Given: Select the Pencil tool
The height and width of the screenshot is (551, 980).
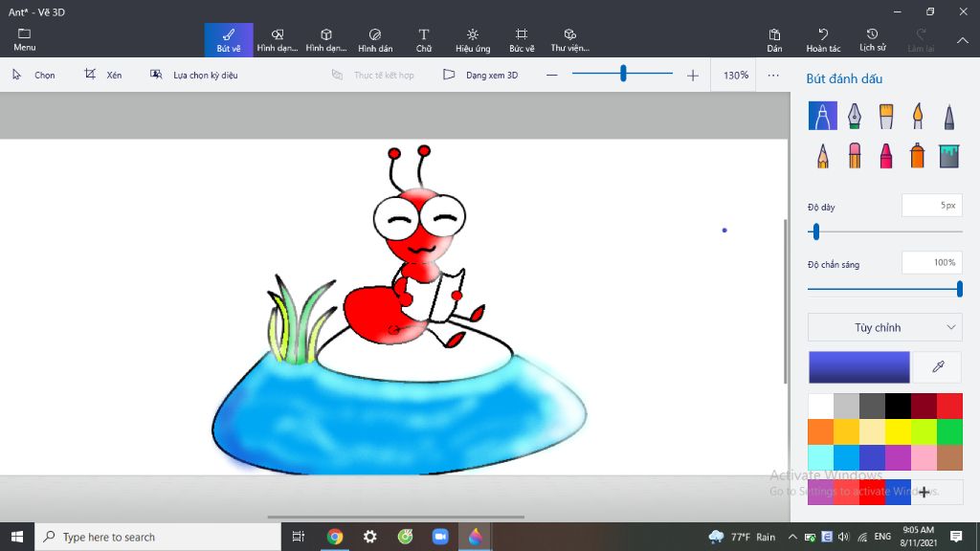Looking at the screenshot, I should tap(822, 155).
